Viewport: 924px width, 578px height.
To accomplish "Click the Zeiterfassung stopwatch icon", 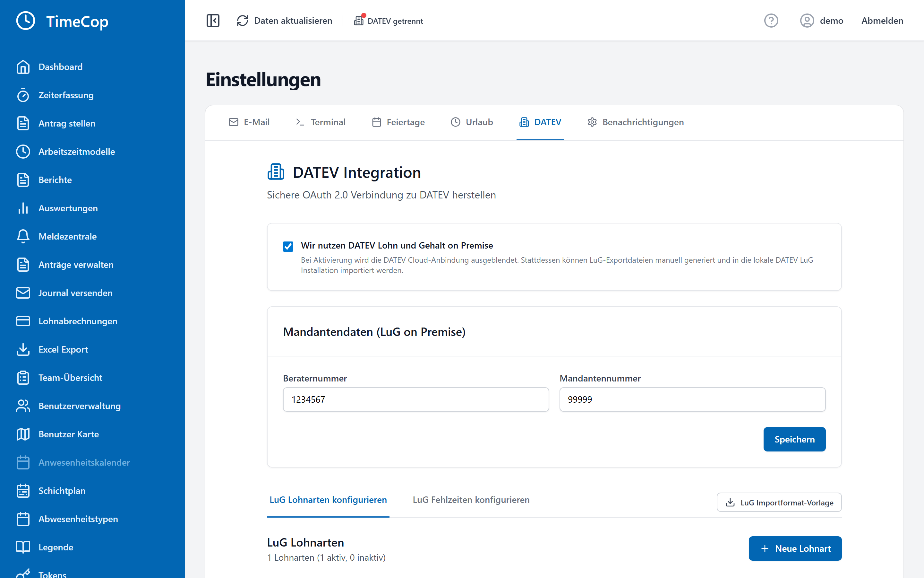I will click(x=23, y=95).
